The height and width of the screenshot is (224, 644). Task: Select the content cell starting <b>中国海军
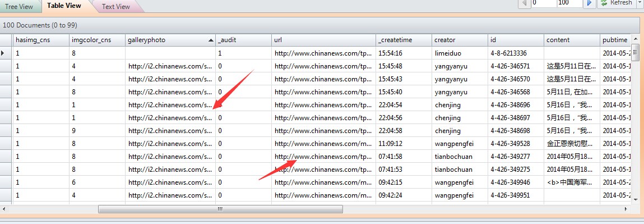(x=572, y=182)
